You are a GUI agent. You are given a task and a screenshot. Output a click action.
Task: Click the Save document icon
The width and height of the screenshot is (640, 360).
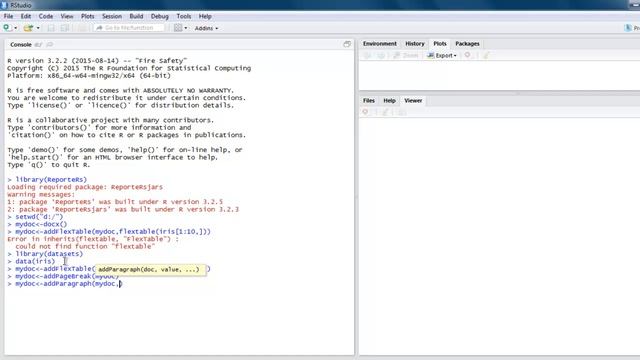[51, 28]
